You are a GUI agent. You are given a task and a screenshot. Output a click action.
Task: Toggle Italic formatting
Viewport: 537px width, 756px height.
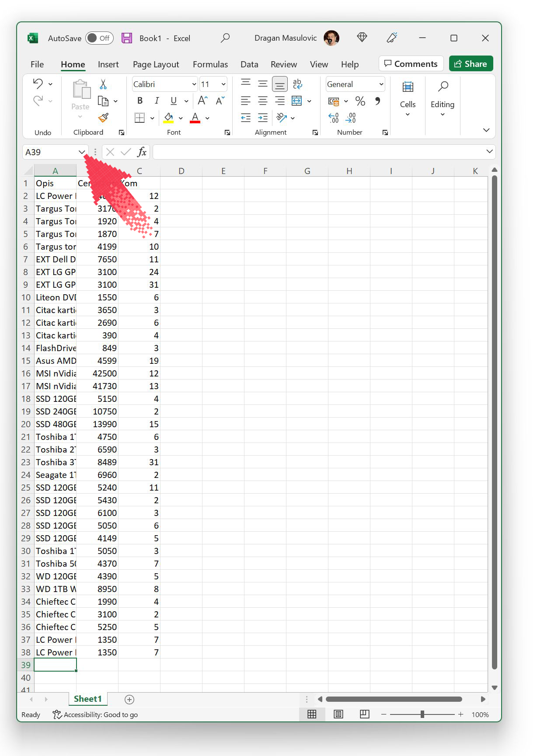coord(157,101)
